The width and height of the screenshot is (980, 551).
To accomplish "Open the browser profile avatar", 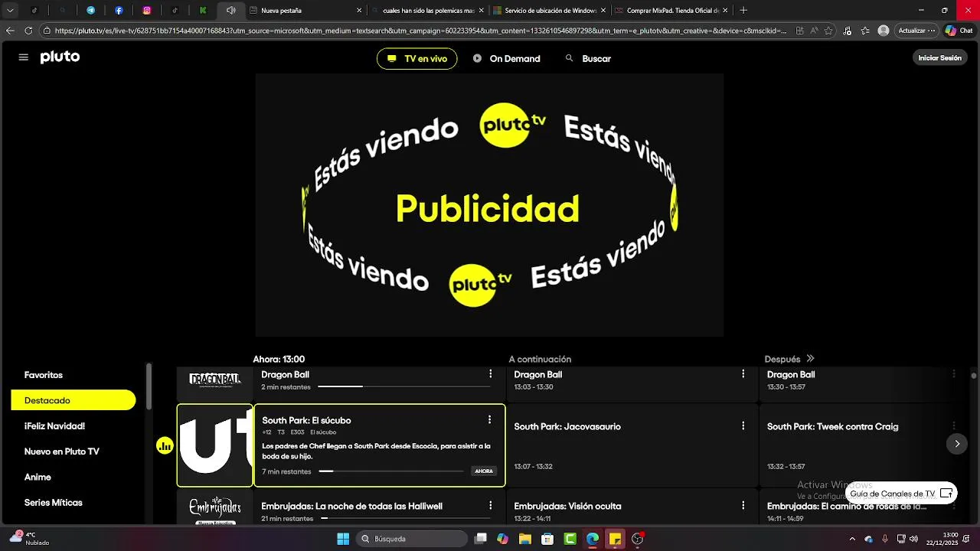I will pyautogui.click(x=884, y=31).
